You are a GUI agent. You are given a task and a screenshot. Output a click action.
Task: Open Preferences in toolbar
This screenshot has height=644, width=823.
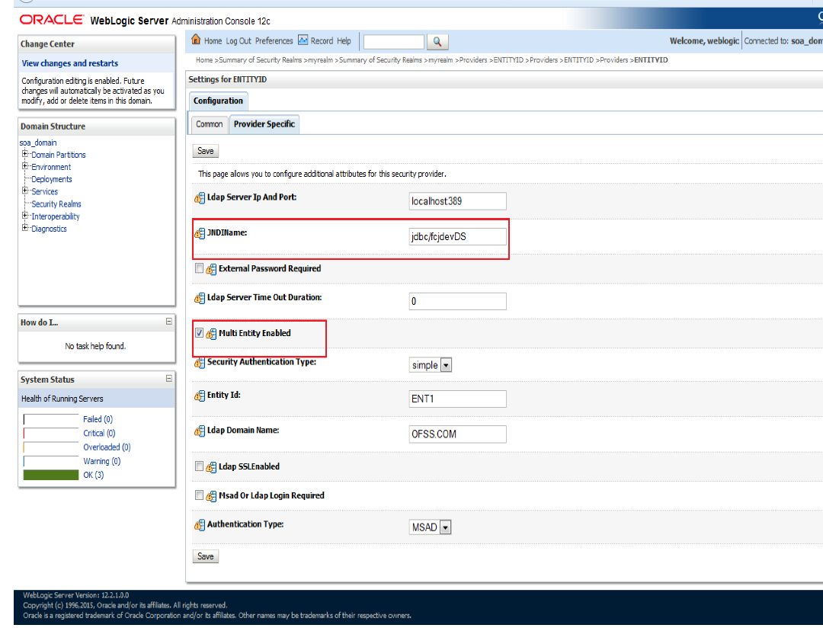274,41
